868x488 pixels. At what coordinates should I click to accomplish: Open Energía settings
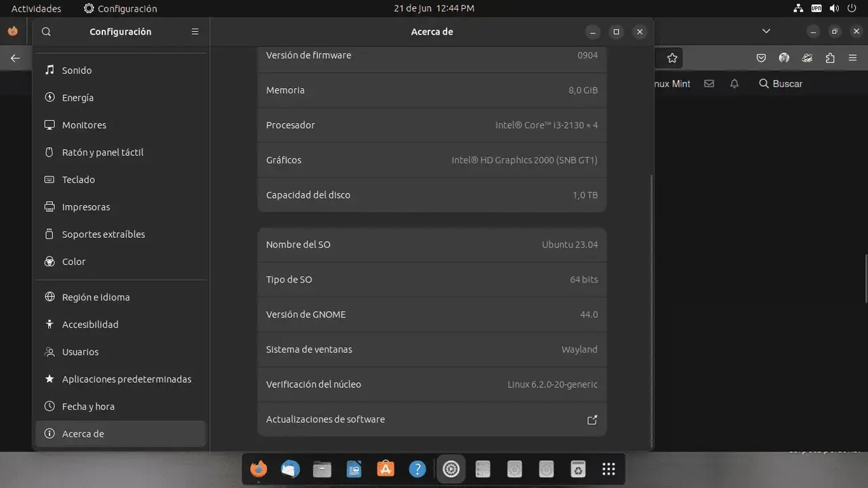[x=121, y=98]
